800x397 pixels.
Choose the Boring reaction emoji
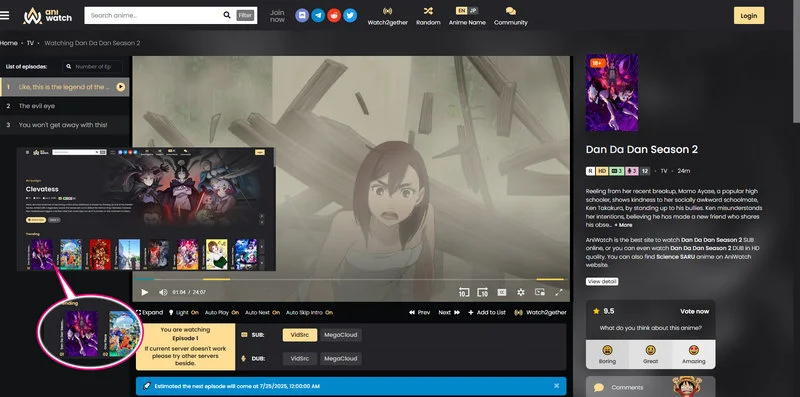(x=607, y=354)
